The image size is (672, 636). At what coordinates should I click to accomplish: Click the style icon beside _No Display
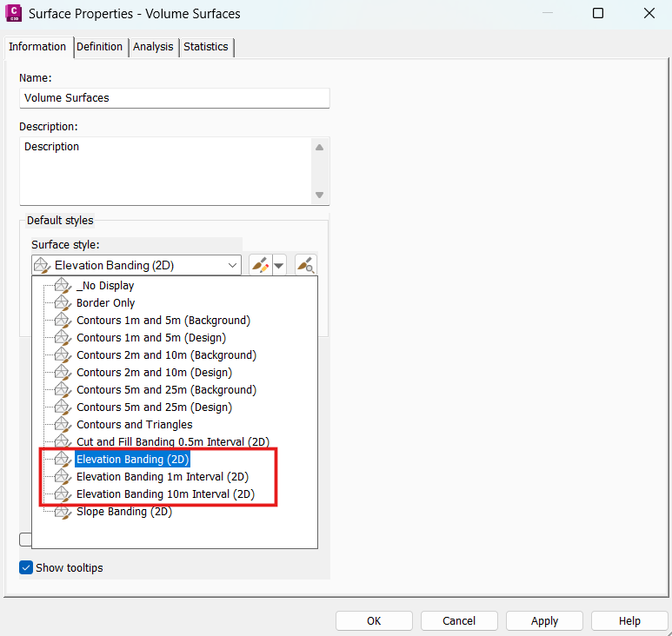(x=62, y=286)
